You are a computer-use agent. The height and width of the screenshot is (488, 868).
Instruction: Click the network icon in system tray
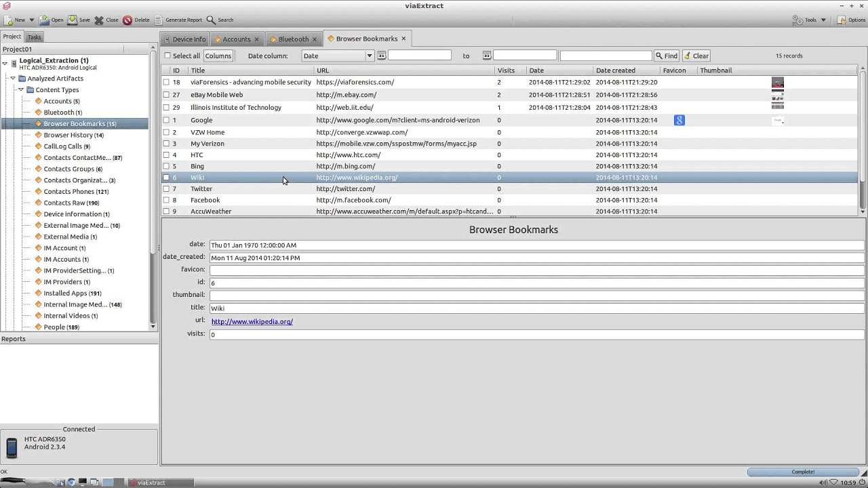pyautogui.click(x=834, y=483)
